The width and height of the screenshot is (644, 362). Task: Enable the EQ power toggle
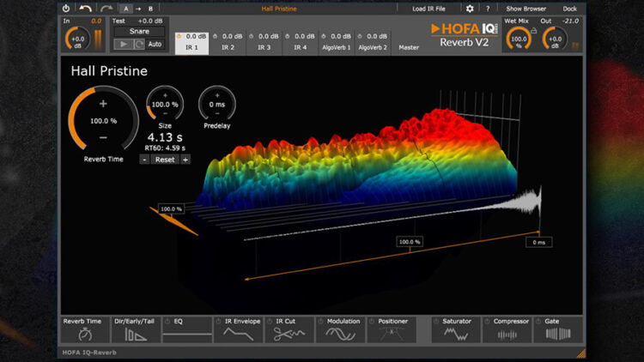point(167,322)
